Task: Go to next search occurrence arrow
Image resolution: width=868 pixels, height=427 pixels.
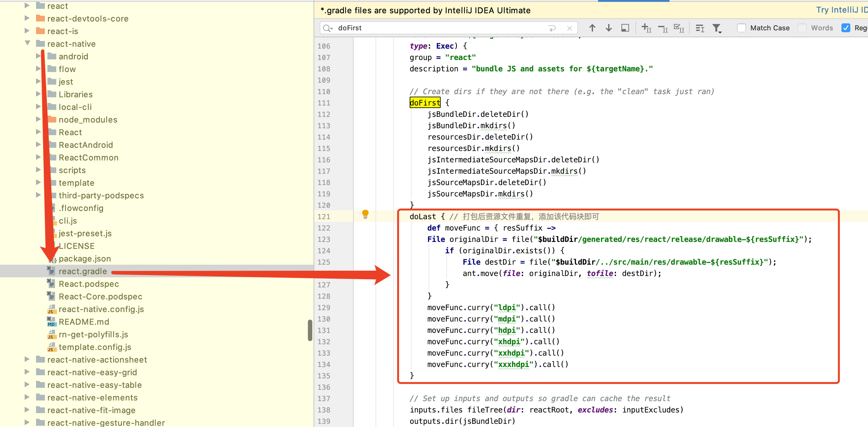Action: pyautogui.click(x=608, y=28)
